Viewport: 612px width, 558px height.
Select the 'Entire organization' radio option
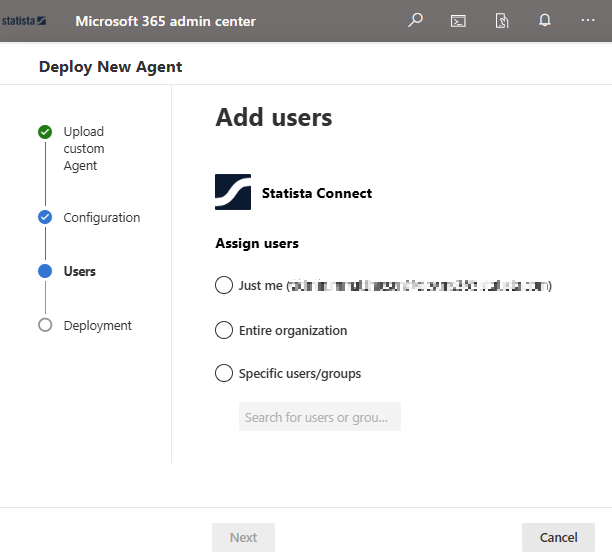224,330
